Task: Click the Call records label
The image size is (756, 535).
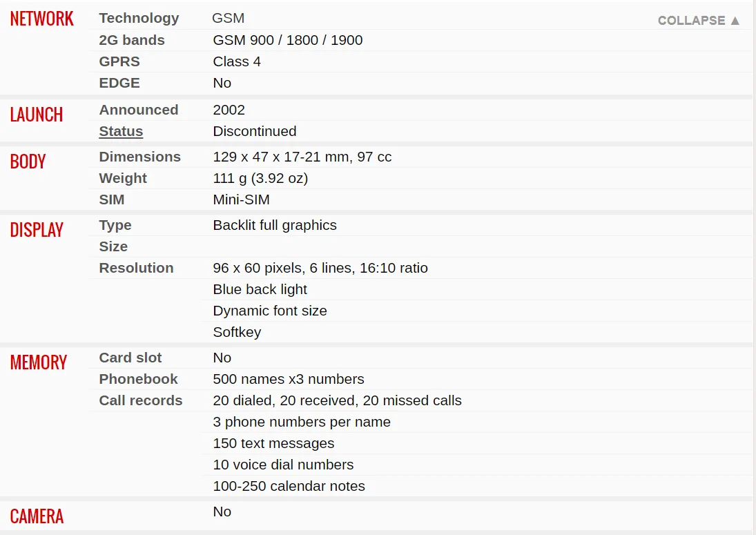Action: [x=141, y=400]
